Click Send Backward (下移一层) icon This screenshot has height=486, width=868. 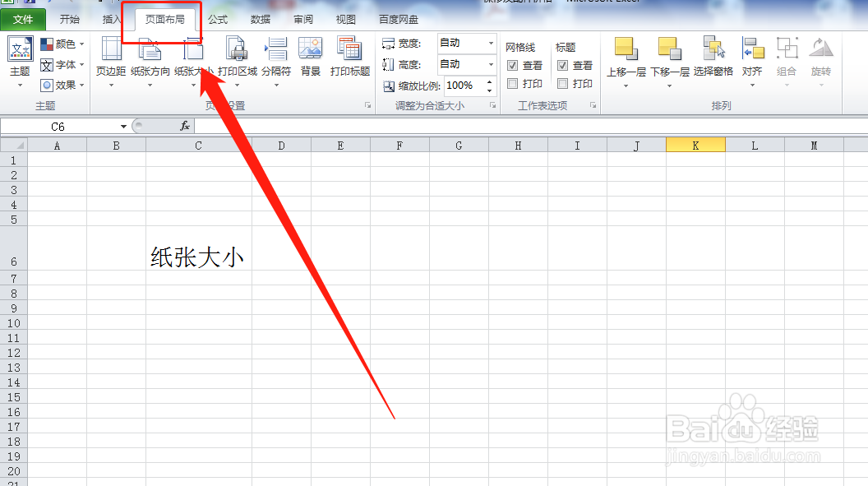point(669,49)
